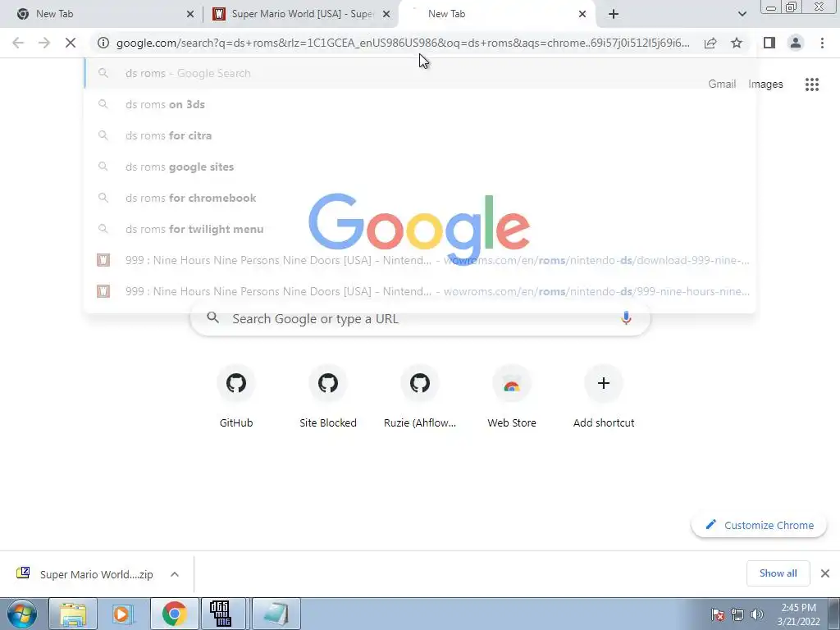The width and height of the screenshot is (840, 630).
Task: Share this page icon
Action: [x=710, y=43]
